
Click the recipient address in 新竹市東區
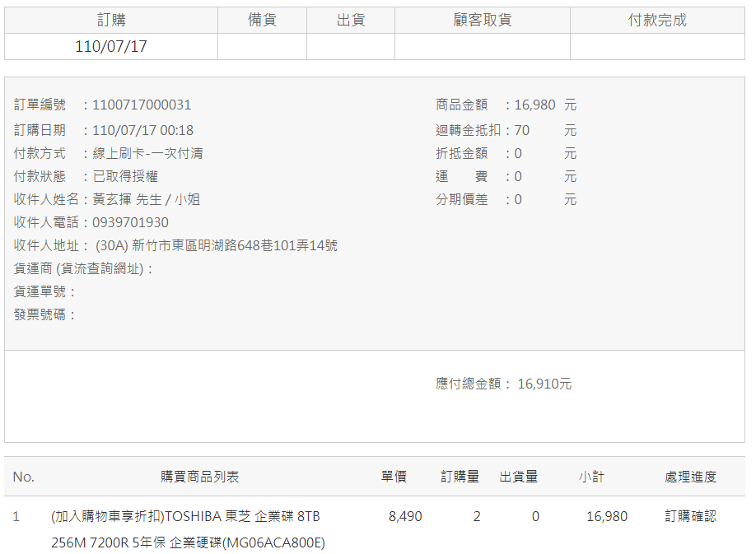pyautogui.click(x=217, y=245)
